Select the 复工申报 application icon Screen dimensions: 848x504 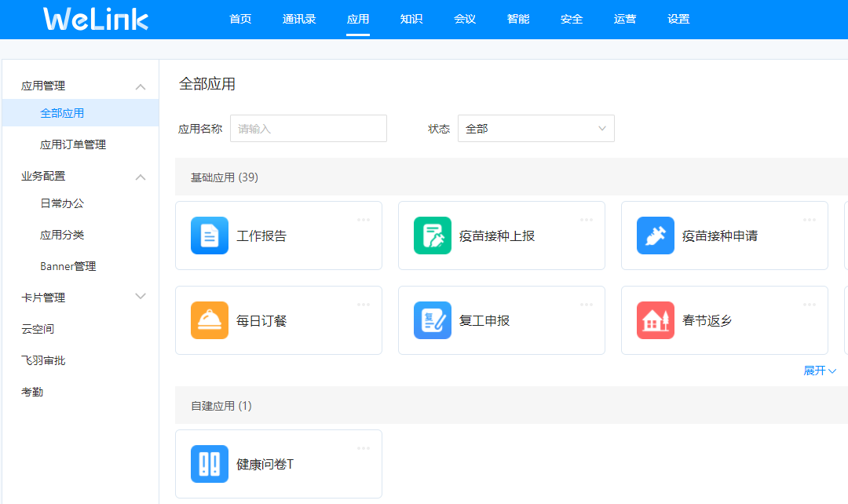432,320
